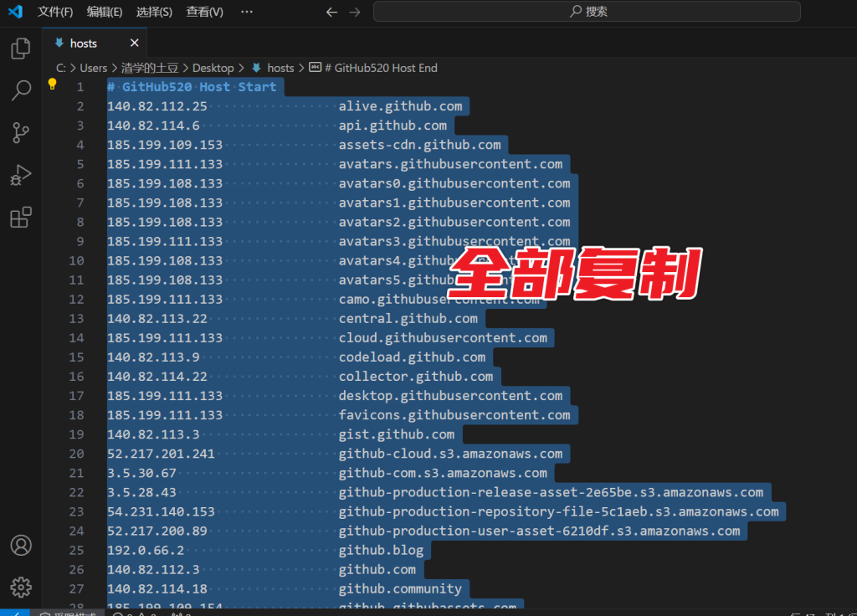The image size is (857, 616).
Task: Click the lightbulb quick fix icon
Action: pos(52,85)
